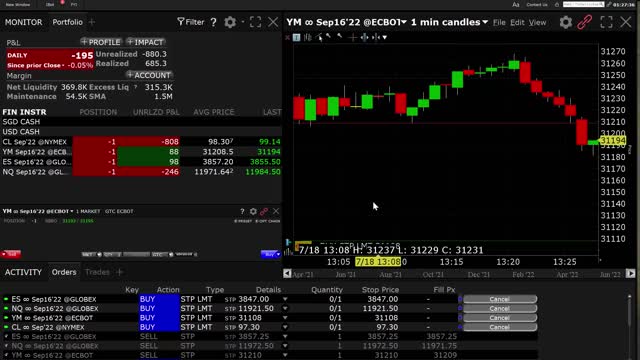Viewport: 640px width, 360px height.
Task: Add a new Activity tab with the plus
Action: (120, 272)
